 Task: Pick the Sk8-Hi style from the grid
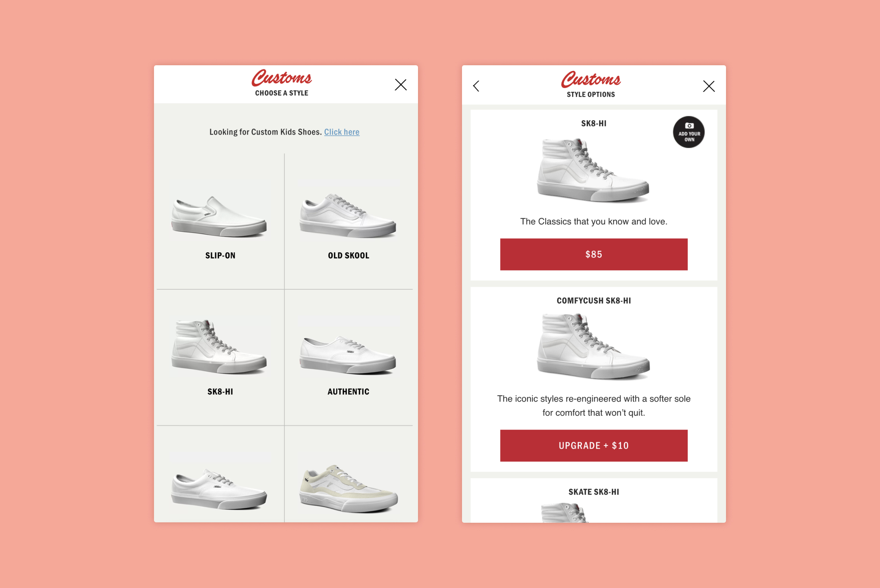[x=220, y=357]
